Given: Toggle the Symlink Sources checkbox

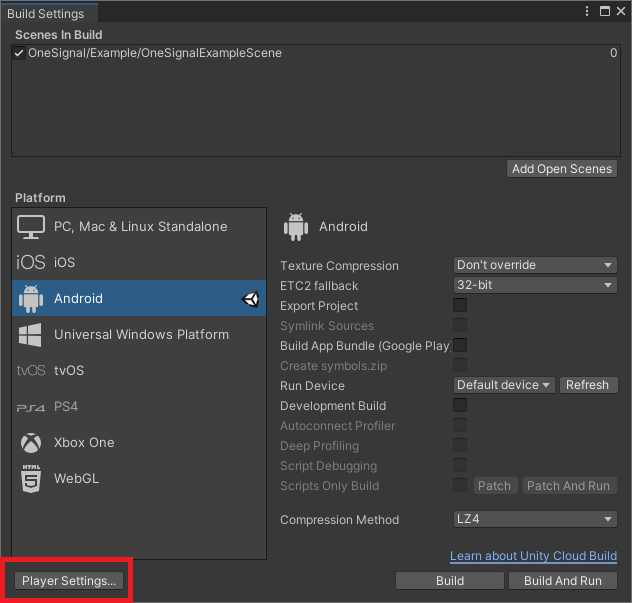Looking at the screenshot, I should 460,325.
